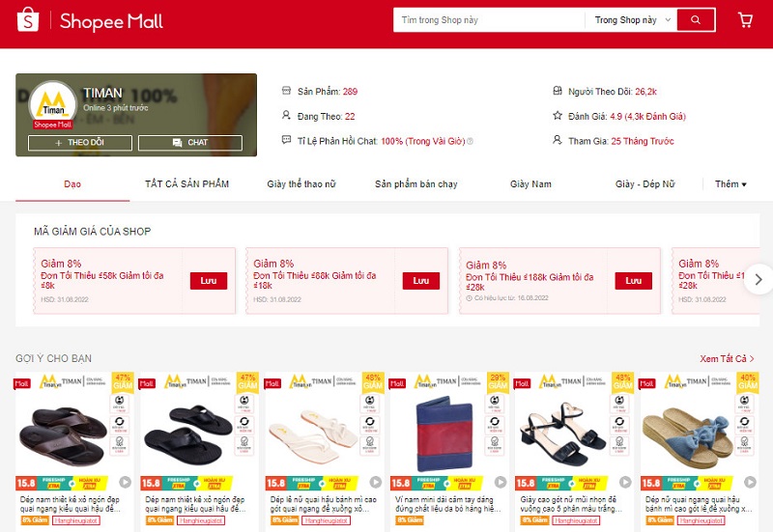
Task: Click the Shopee bag logo
Action: (28, 19)
